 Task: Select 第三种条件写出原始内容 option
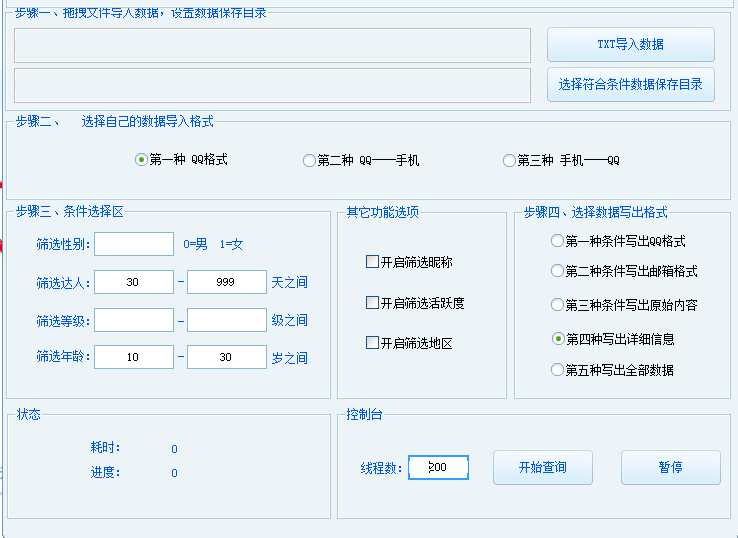pyautogui.click(x=624, y=305)
